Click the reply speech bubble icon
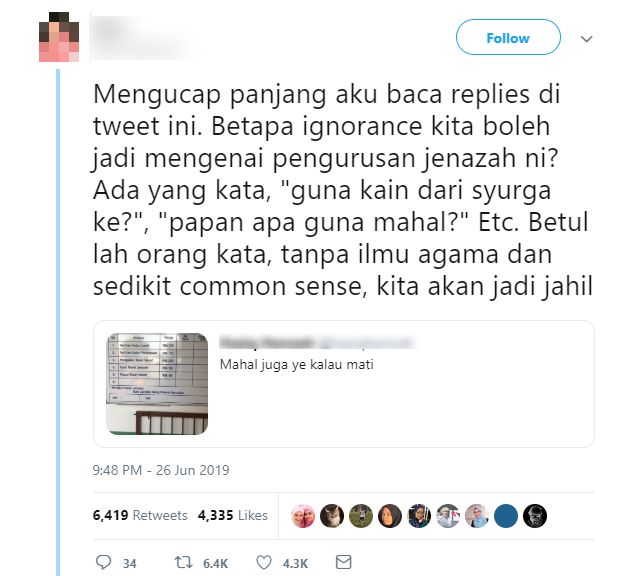The width and height of the screenshot is (627, 576). pyautogui.click(x=104, y=562)
